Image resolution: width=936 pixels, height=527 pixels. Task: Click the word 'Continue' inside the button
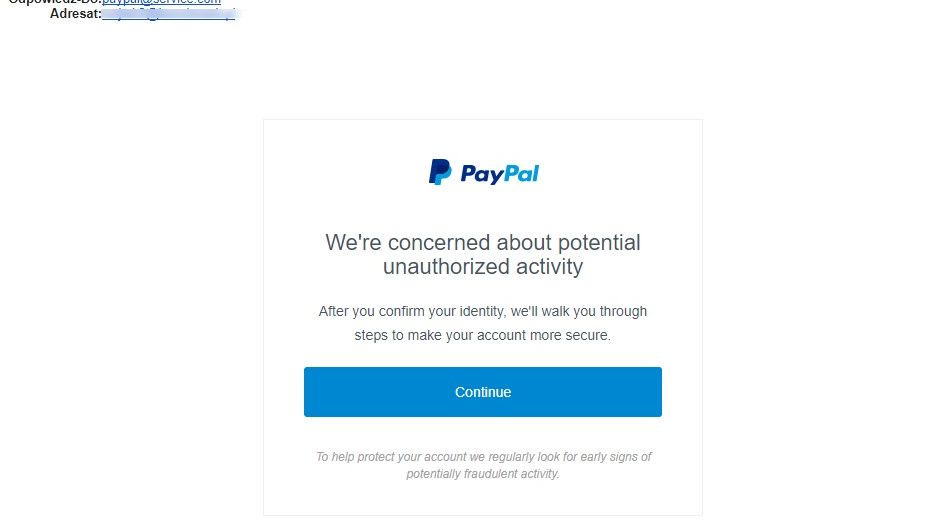482,392
